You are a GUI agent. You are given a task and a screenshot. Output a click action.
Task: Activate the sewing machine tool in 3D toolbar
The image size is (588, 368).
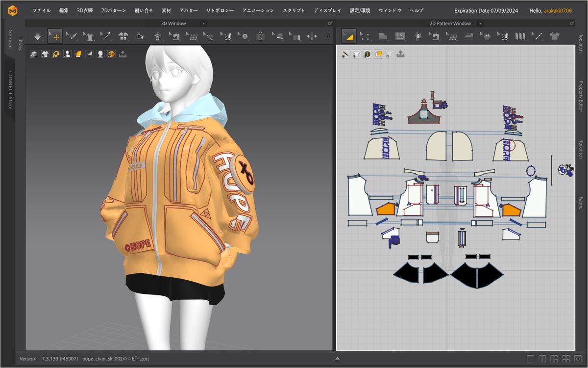pyautogui.click(x=175, y=36)
